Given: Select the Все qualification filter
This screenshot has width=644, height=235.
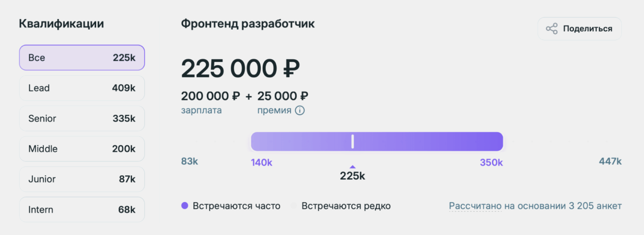Looking at the screenshot, I should (82, 58).
